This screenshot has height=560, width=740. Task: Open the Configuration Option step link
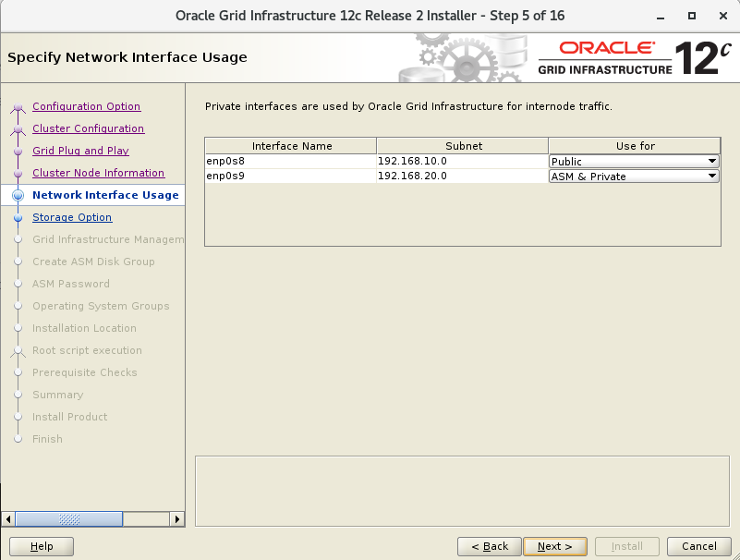(x=87, y=106)
